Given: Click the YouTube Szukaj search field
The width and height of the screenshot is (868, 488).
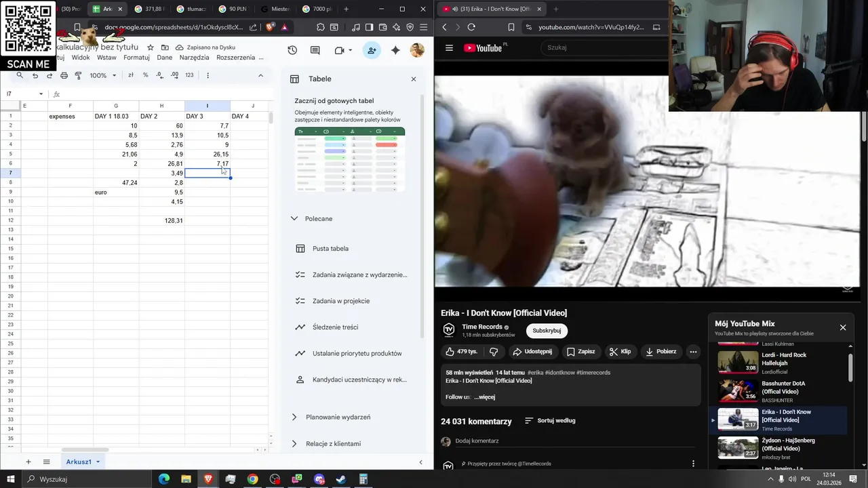Looking at the screenshot, I should pos(605,47).
